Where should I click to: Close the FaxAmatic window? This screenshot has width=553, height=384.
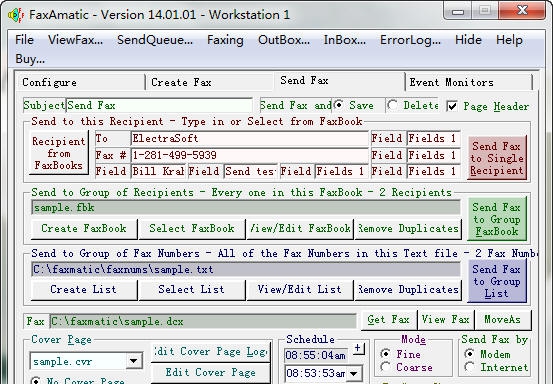tap(522, 11)
